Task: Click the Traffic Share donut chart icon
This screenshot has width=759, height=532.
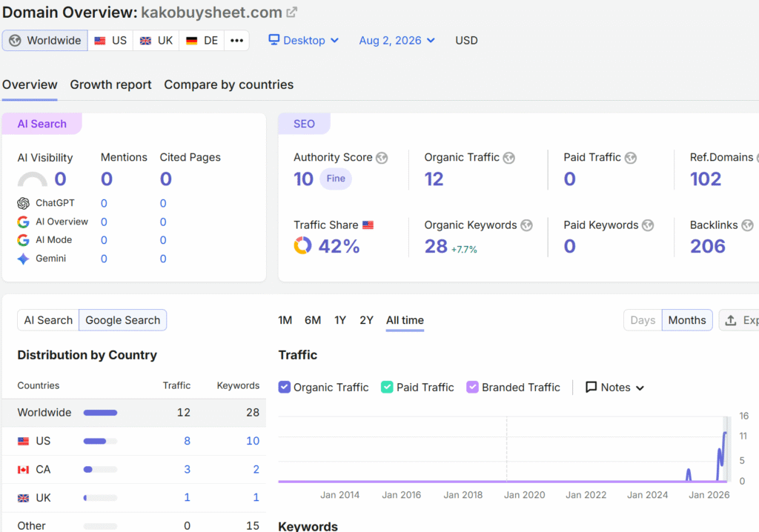Action: coord(302,245)
